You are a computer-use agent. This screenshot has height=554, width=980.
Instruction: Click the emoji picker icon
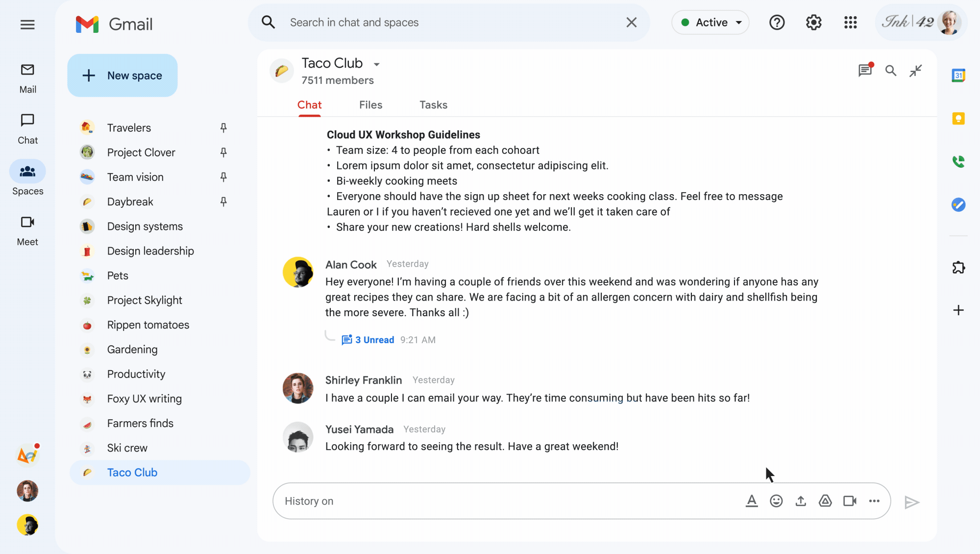(776, 501)
